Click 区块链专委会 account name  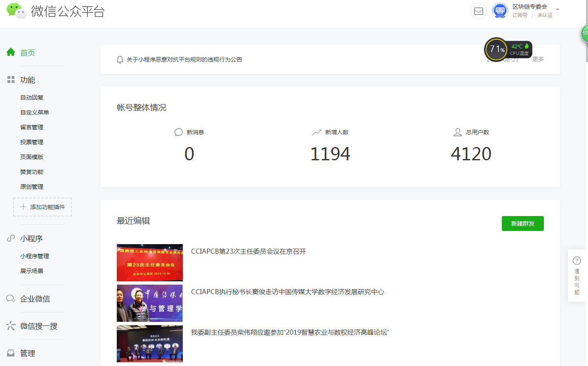[x=530, y=7]
